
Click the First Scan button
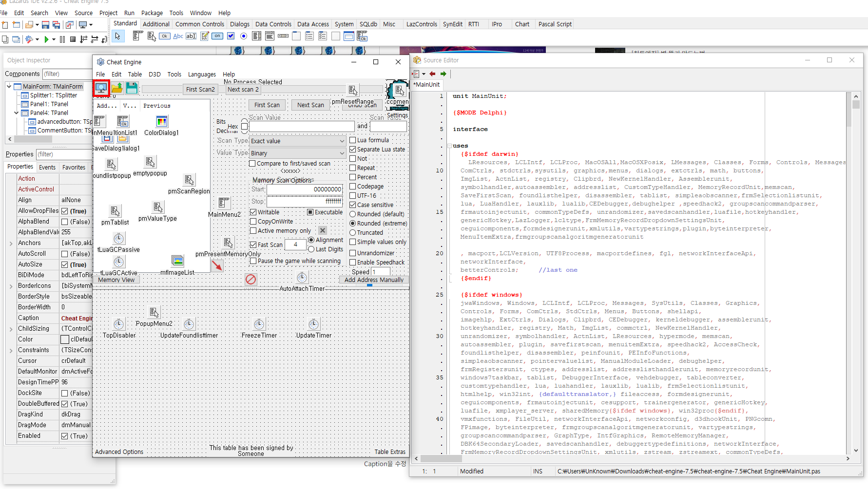tap(267, 105)
